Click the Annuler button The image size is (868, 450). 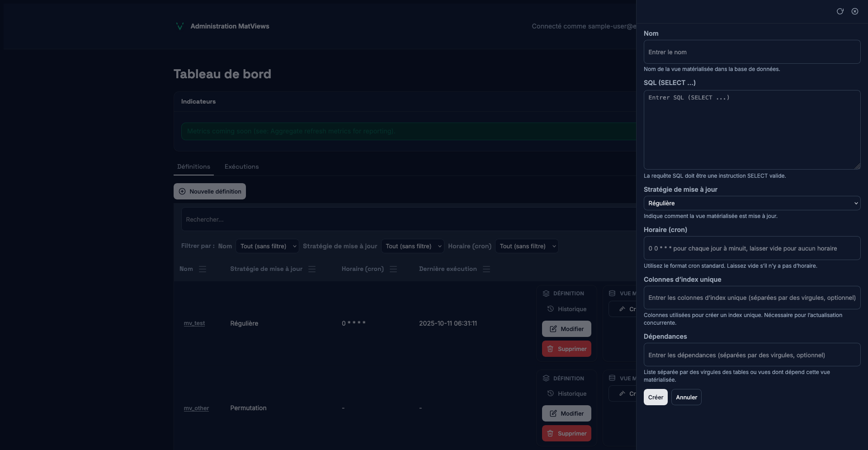pos(686,397)
